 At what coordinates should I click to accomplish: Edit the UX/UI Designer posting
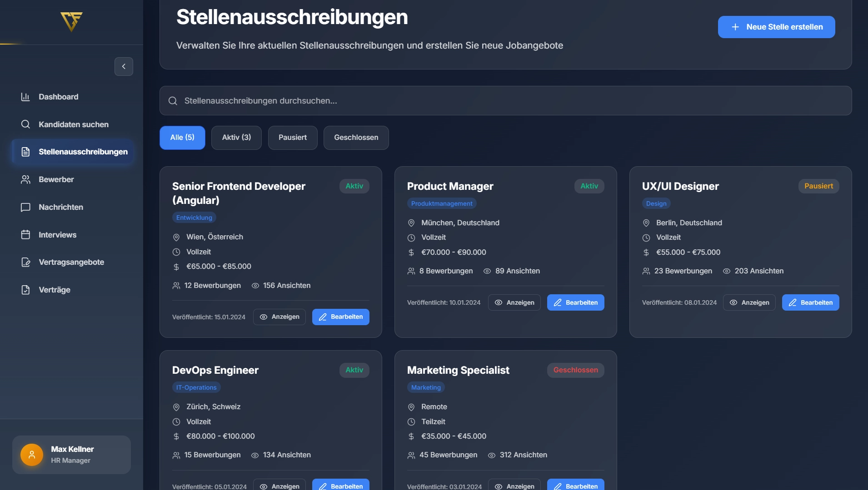810,302
